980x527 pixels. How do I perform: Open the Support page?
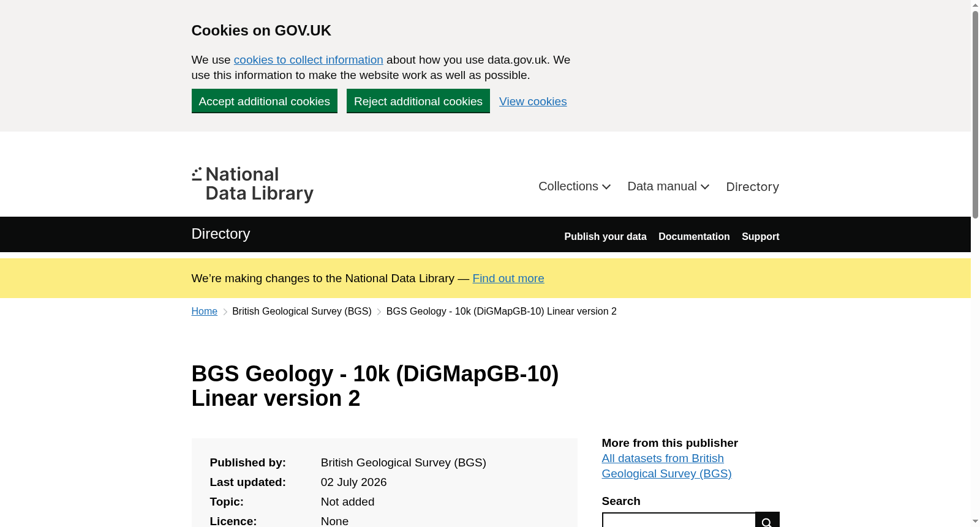tap(760, 237)
